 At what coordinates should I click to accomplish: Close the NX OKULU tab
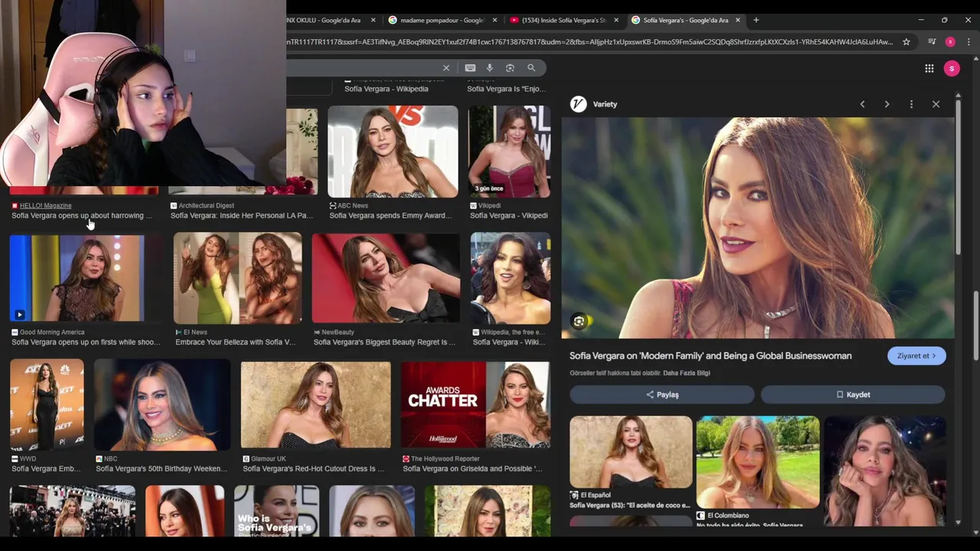[373, 20]
